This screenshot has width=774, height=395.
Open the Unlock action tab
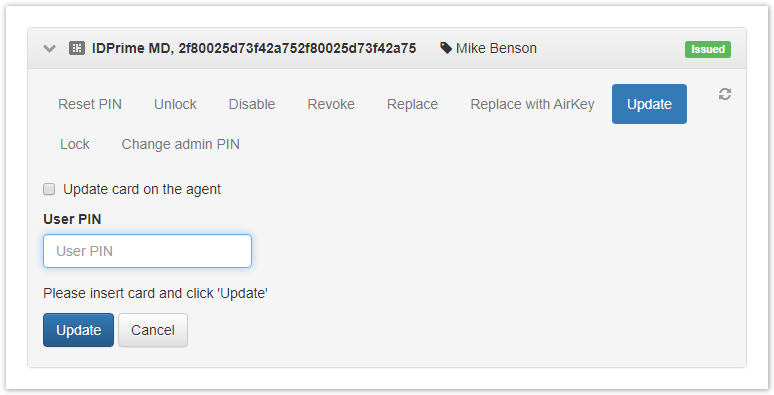[x=175, y=104]
